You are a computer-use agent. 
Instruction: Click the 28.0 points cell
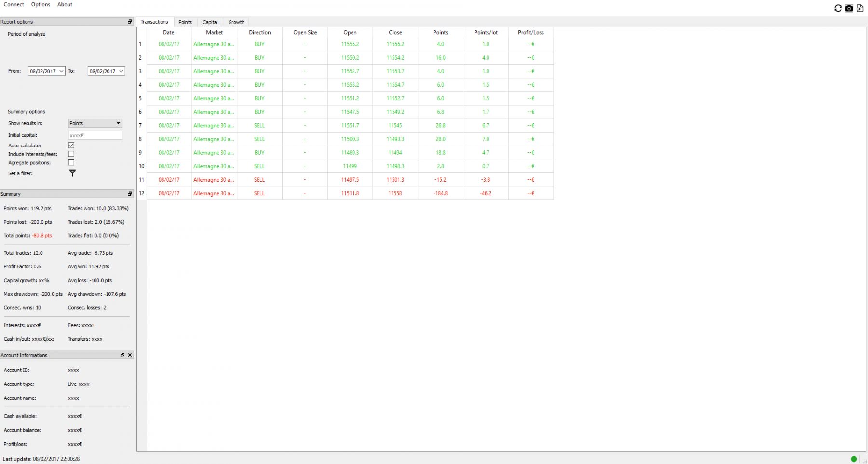click(440, 139)
